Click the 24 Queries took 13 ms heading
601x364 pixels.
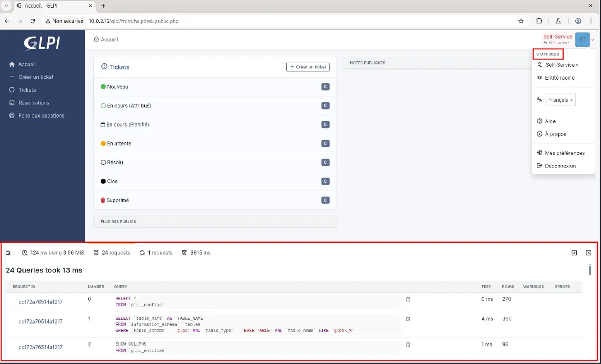44,270
